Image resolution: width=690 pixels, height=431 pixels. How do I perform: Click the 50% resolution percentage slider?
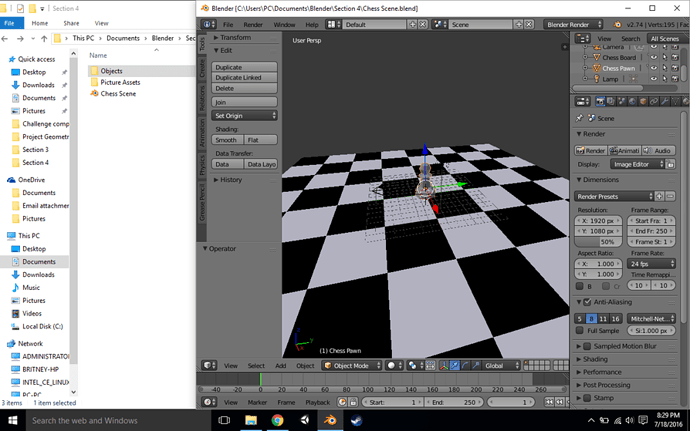598,242
